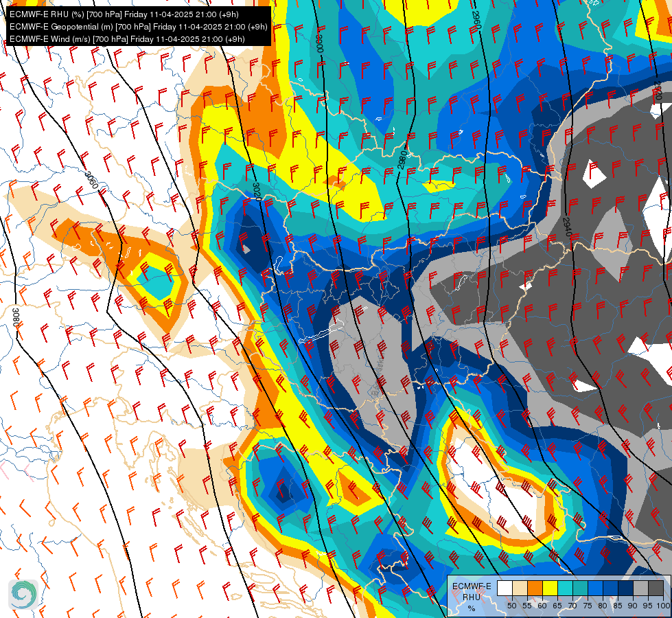The image size is (672, 618).
Task: Select the white swatch in the RHU legend
Action: 505,588
